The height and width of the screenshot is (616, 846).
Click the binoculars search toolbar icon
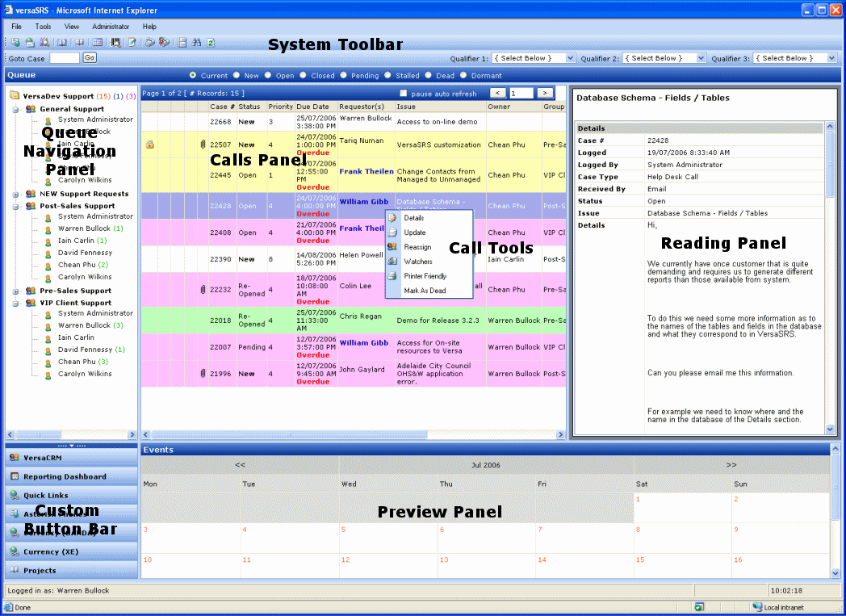(196, 42)
